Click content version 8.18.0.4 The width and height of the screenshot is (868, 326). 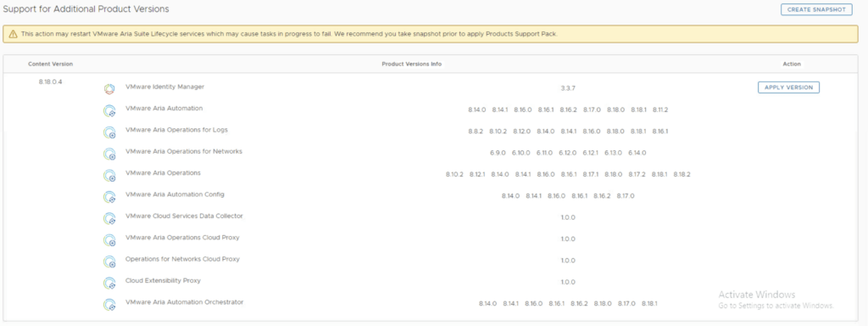click(x=50, y=81)
